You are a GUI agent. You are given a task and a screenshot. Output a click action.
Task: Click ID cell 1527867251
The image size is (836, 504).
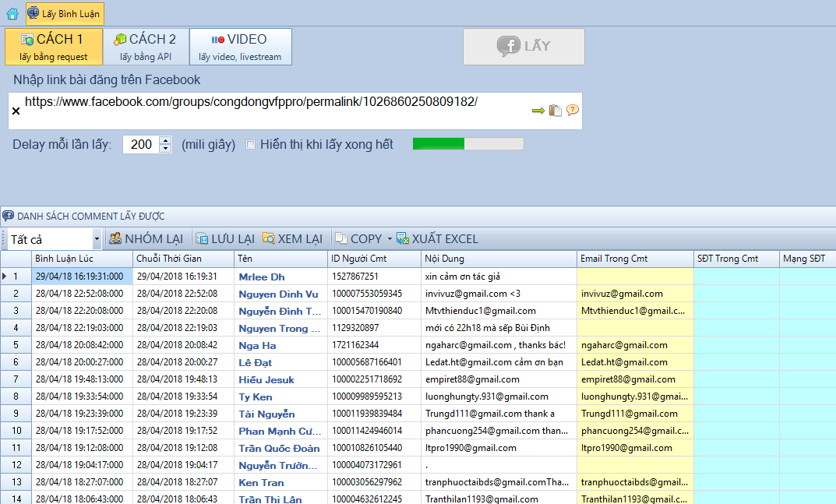[374, 277]
